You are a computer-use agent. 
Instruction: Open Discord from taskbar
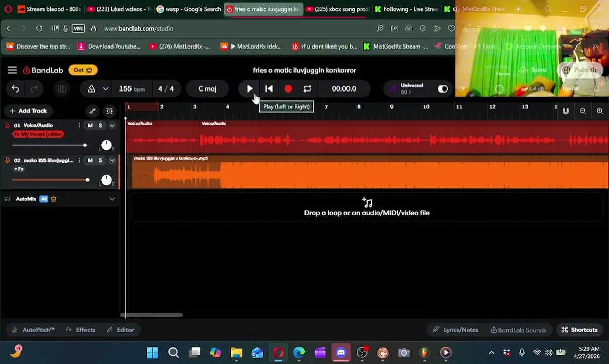(x=341, y=352)
